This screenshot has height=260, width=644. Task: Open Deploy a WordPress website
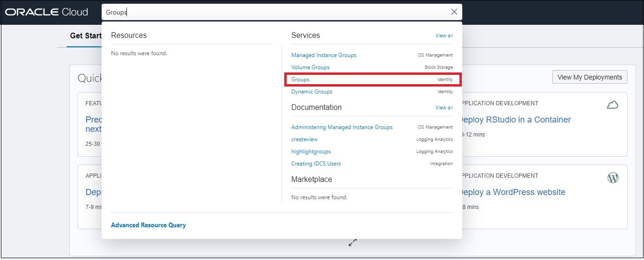[512, 192]
